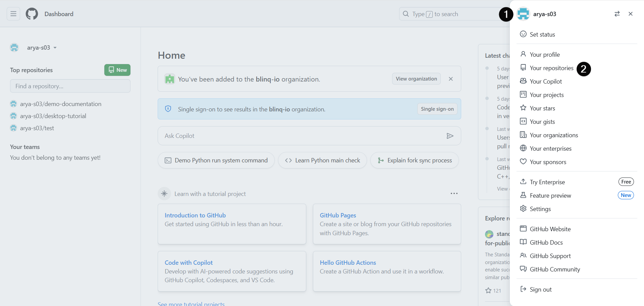Click the terminal icon on Demo Python suggestion
Screen dimensions: 644x306
point(168,160)
